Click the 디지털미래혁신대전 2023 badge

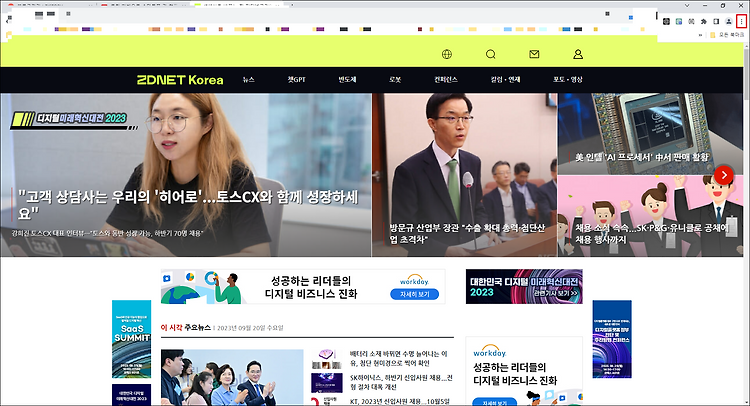click(72, 119)
